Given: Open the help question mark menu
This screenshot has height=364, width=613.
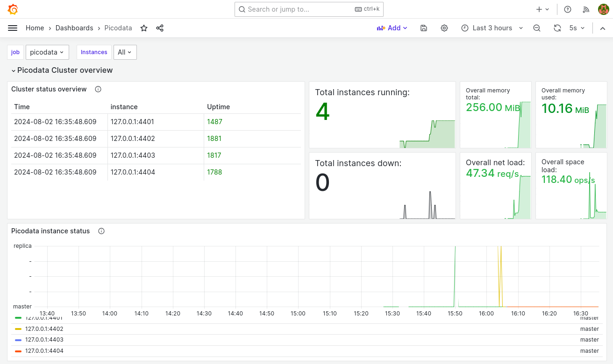Looking at the screenshot, I should click(x=568, y=9).
